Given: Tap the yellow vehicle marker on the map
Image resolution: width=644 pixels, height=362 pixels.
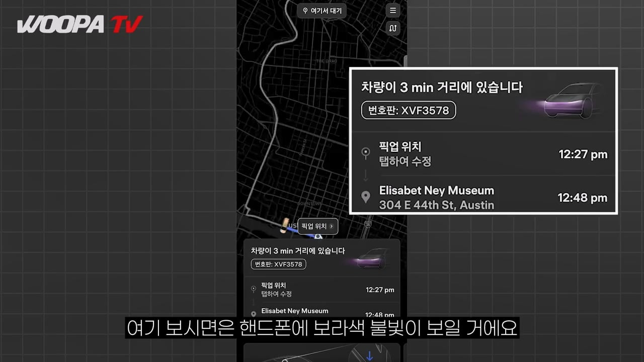Looking at the screenshot, I should [284, 226].
